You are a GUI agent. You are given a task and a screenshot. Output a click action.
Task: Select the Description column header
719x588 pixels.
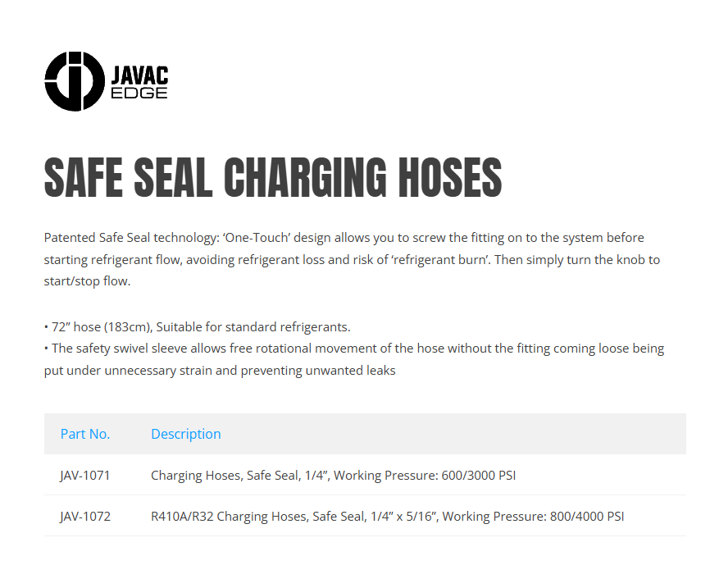pos(186,434)
